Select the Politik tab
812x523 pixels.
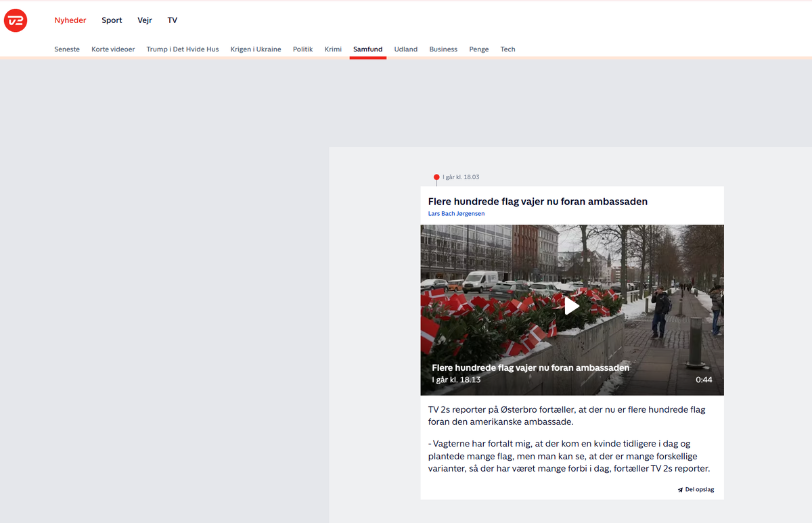click(302, 49)
